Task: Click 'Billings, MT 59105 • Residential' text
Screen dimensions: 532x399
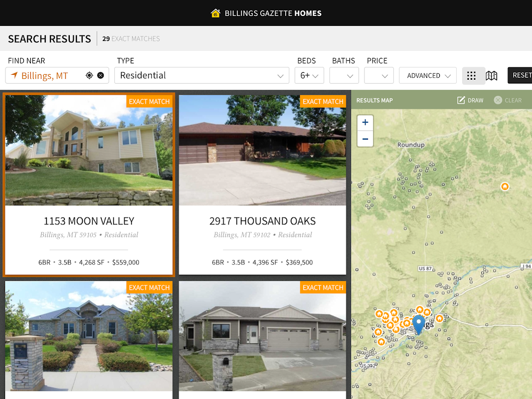Action: [89, 235]
